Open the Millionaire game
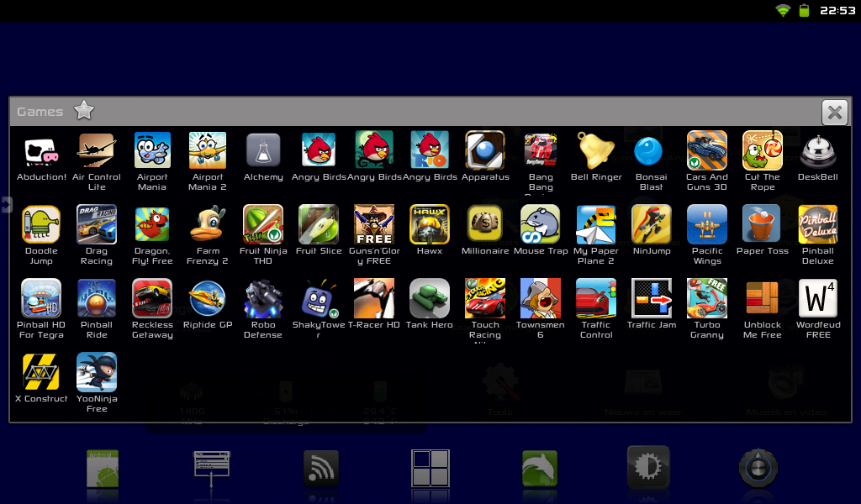Viewport: 861px width, 504px height. click(x=485, y=224)
